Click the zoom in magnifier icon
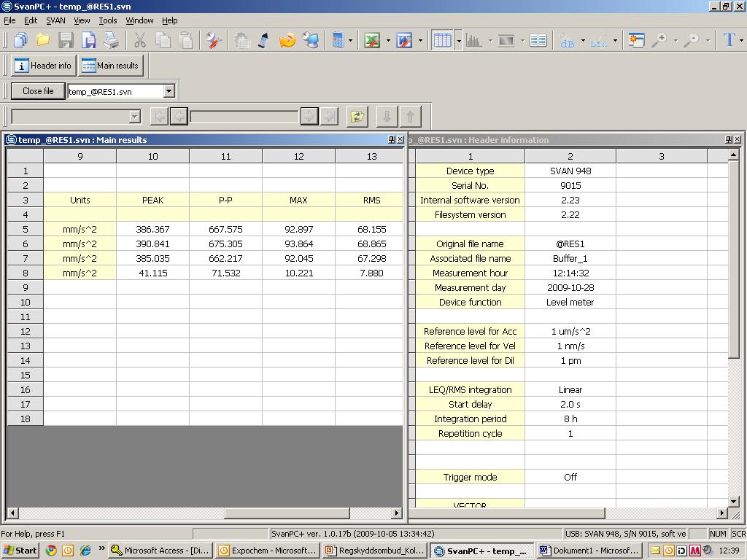This screenshot has width=747, height=560. click(x=659, y=41)
